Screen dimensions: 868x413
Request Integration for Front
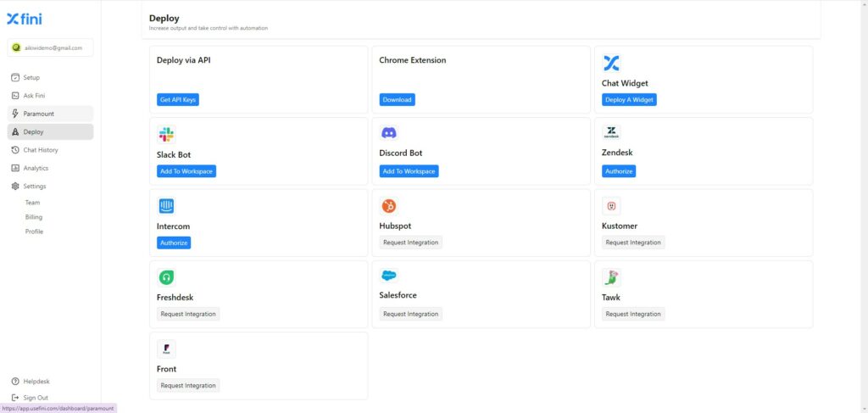point(188,385)
